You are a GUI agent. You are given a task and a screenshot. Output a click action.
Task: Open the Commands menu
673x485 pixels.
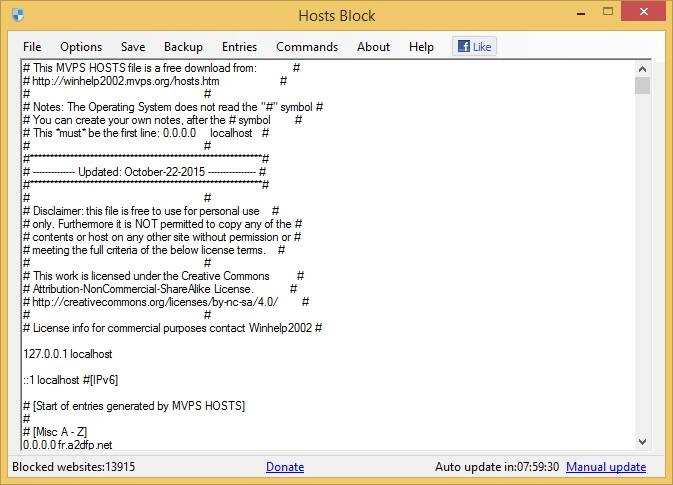tap(307, 47)
